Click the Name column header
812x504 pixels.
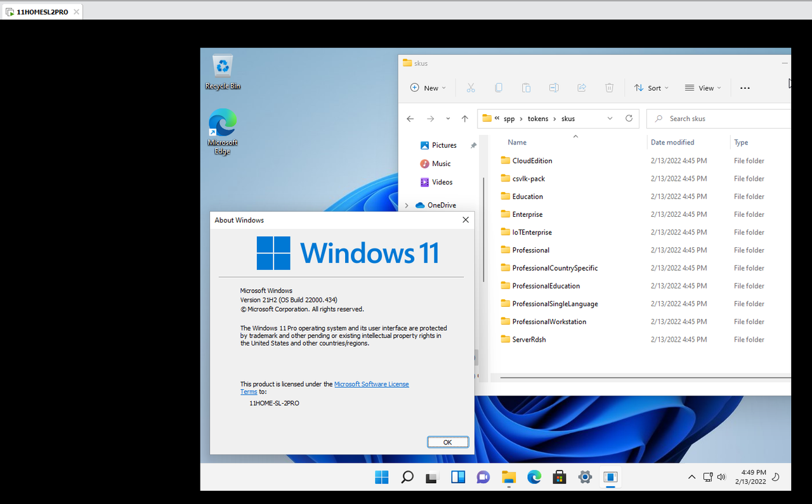[517, 143]
